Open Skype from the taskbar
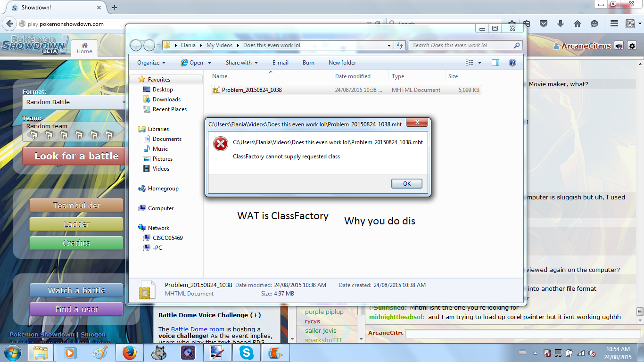 (246, 353)
